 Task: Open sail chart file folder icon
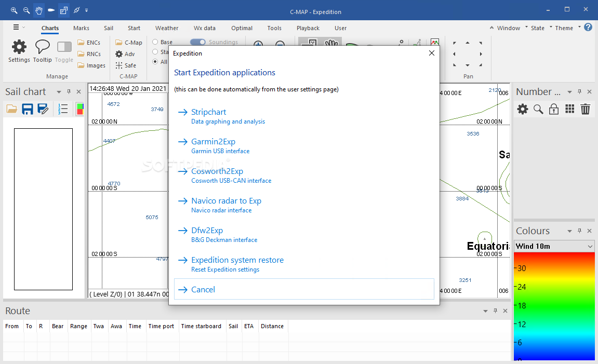coord(12,109)
